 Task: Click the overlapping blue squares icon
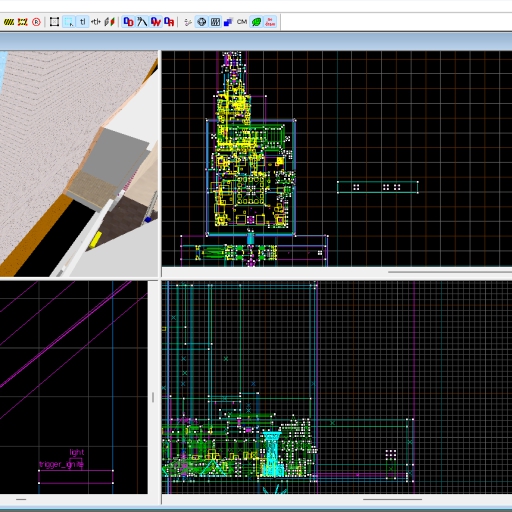(228, 22)
